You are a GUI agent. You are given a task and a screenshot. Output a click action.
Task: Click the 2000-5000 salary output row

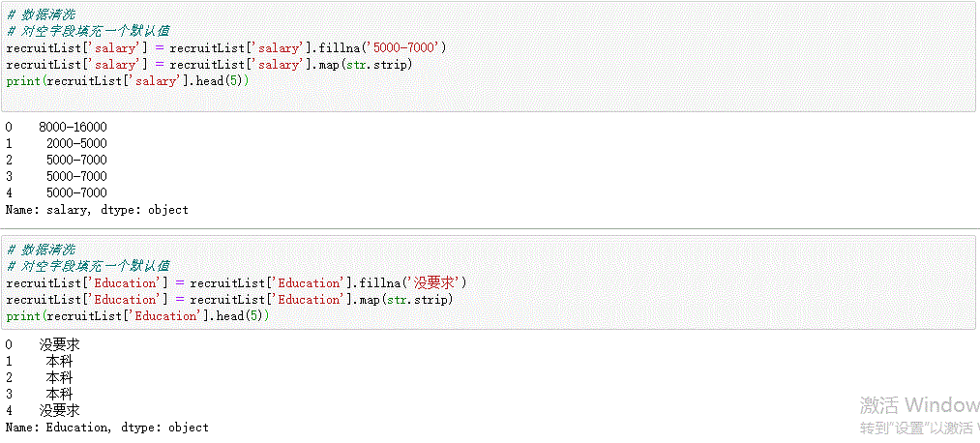(75, 143)
